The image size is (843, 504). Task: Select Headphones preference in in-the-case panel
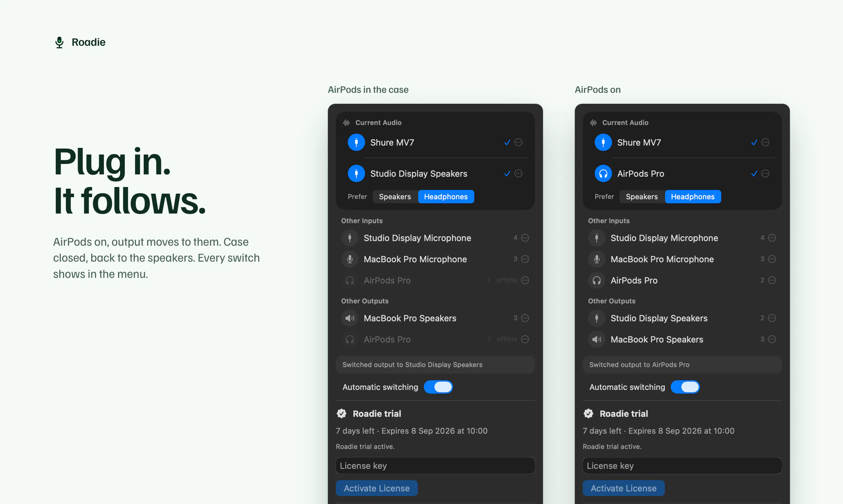[x=446, y=197]
